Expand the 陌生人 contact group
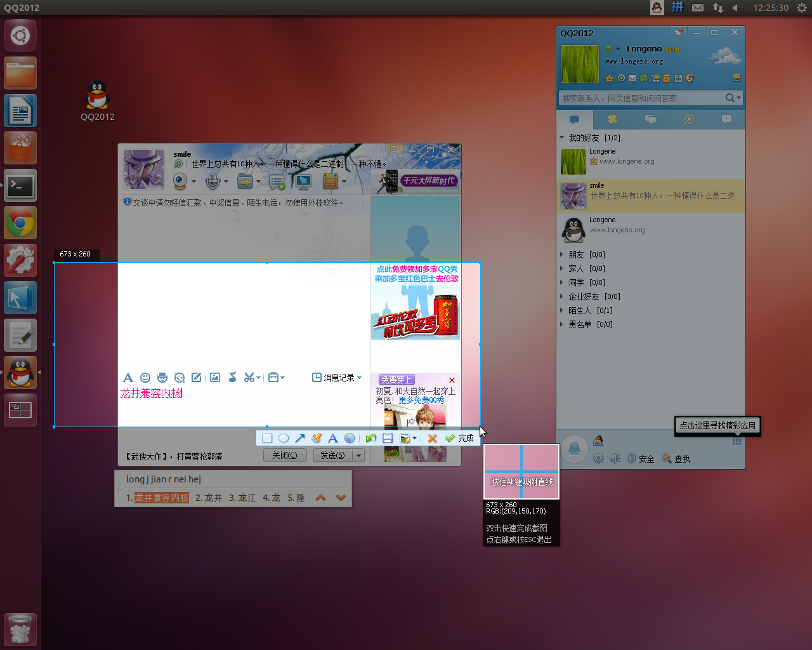Viewport: 812px width, 650px height. [562, 310]
